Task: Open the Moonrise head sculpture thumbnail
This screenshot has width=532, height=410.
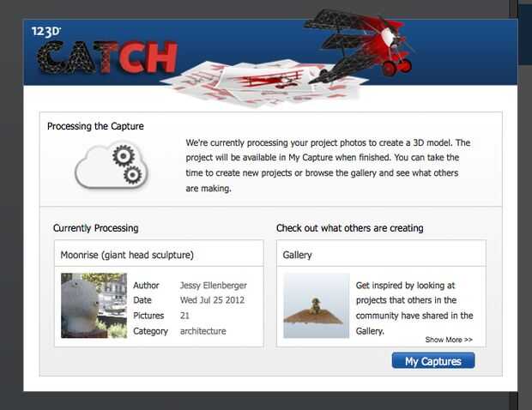Action: tap(94, 305)
